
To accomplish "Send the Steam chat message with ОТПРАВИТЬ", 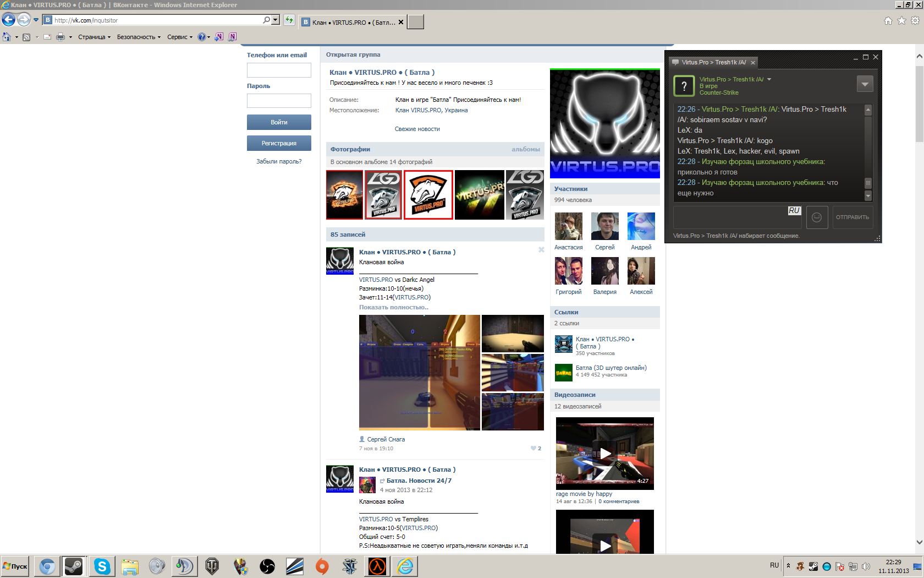I will coord(853,217).
